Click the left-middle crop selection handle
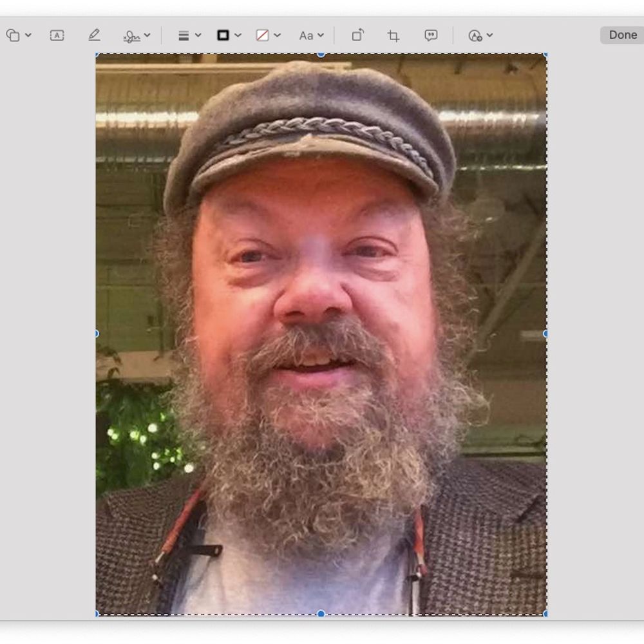Screen dimensions: 644x644 [x=97, y=334]
